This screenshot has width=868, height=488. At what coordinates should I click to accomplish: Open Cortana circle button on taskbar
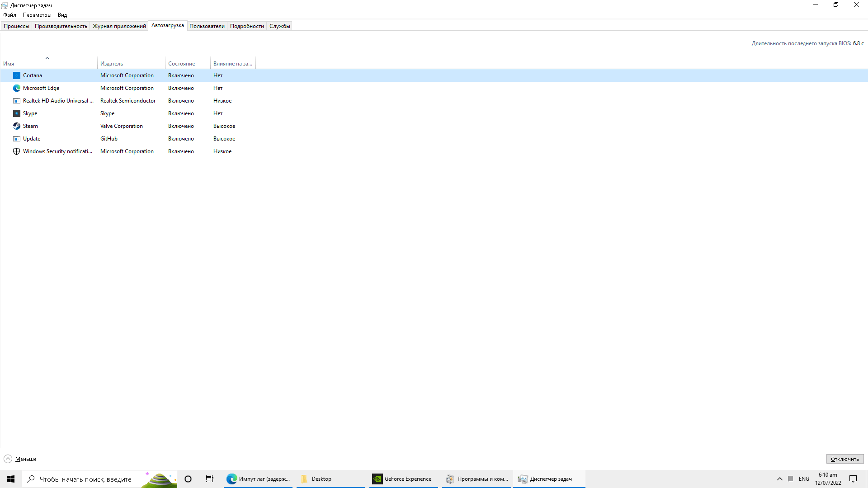point(188,479)
